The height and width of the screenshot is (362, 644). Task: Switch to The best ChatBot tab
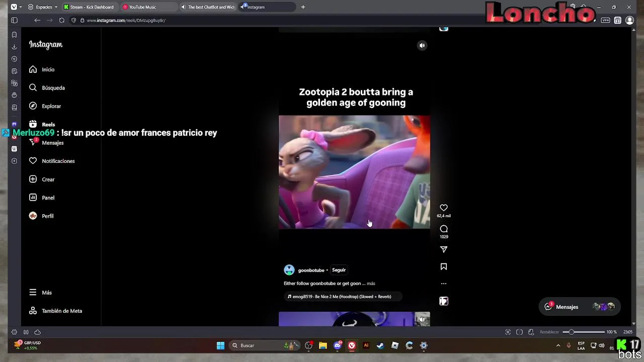coord(207,7)
